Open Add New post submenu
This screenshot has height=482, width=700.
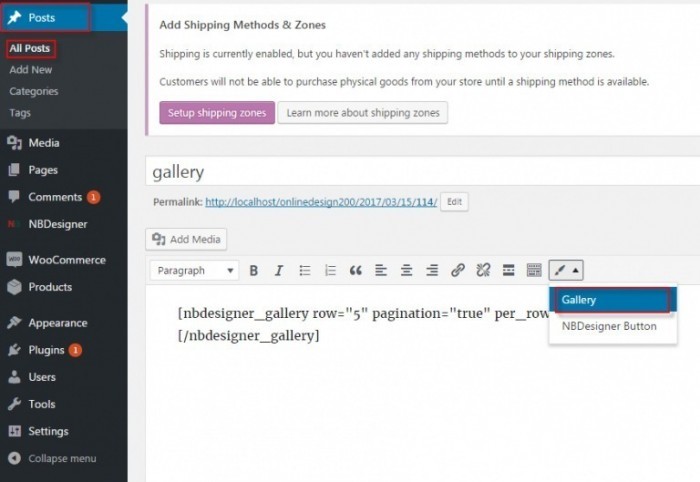point(31,70)
